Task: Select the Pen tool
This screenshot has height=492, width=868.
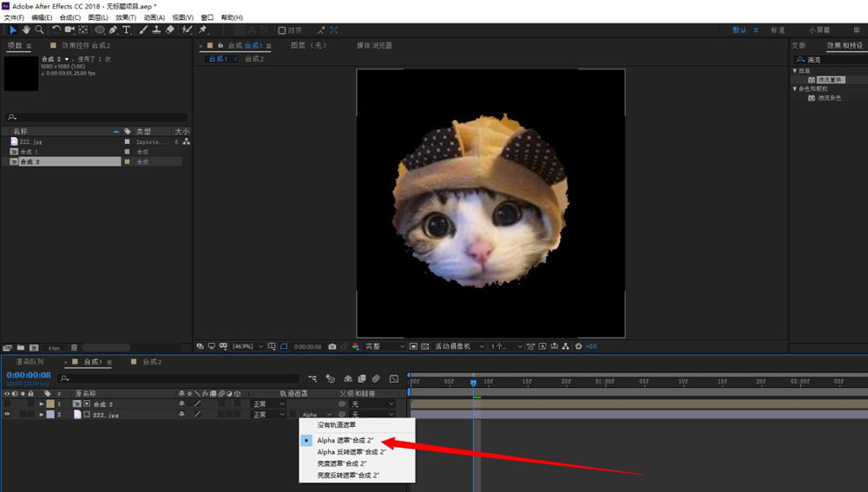Action: click(113, 30)
